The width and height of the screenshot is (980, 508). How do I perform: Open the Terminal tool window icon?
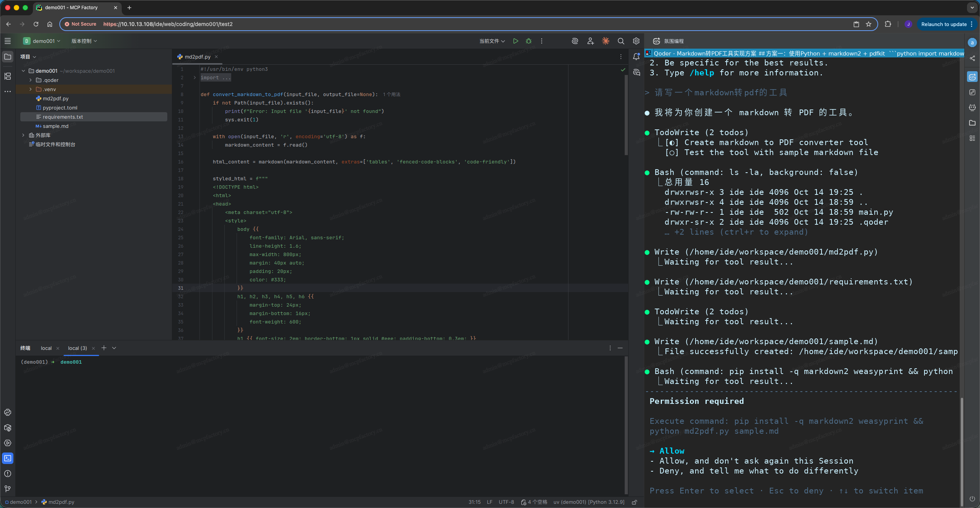[8, 458]
